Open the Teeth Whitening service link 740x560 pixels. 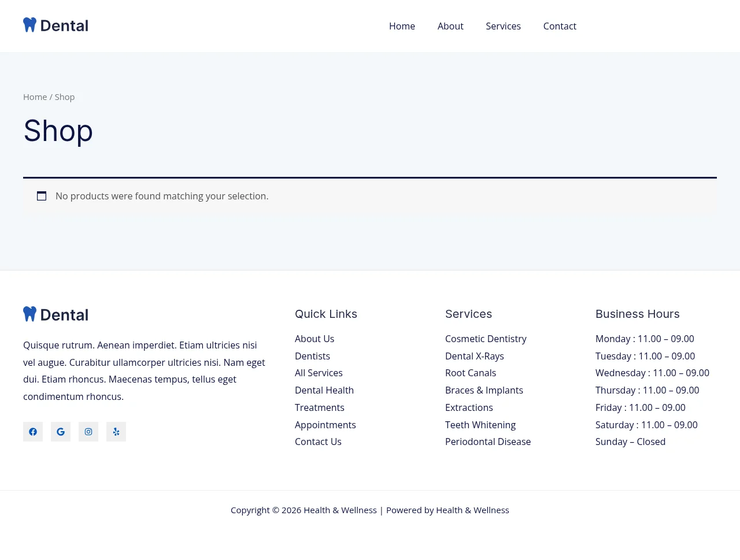(x=480, y=425)
